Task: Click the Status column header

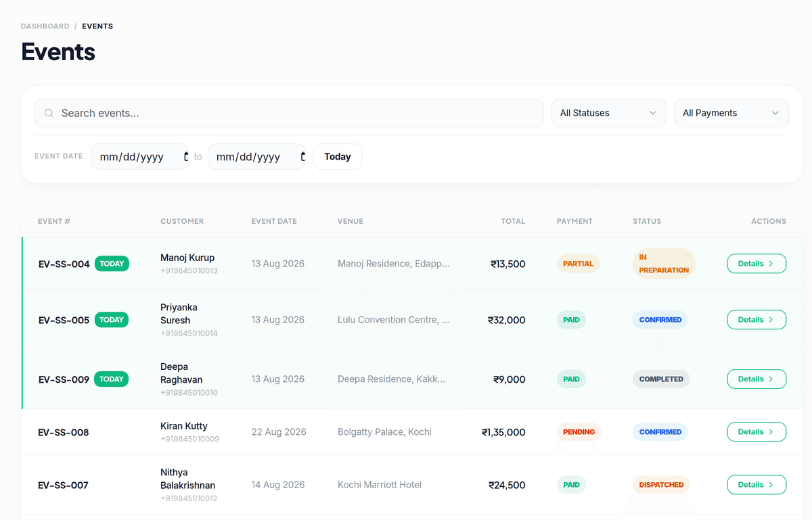Action: click(647, 221)
